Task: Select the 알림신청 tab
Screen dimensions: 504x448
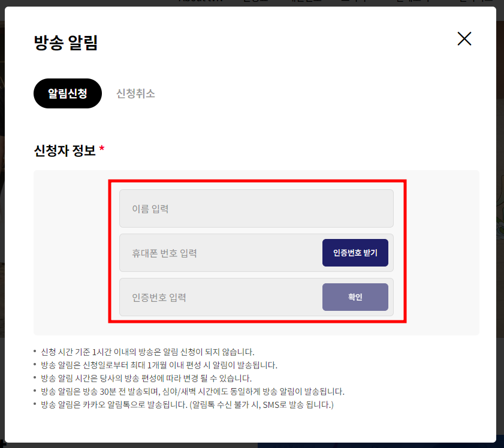Action: (68, 93)
